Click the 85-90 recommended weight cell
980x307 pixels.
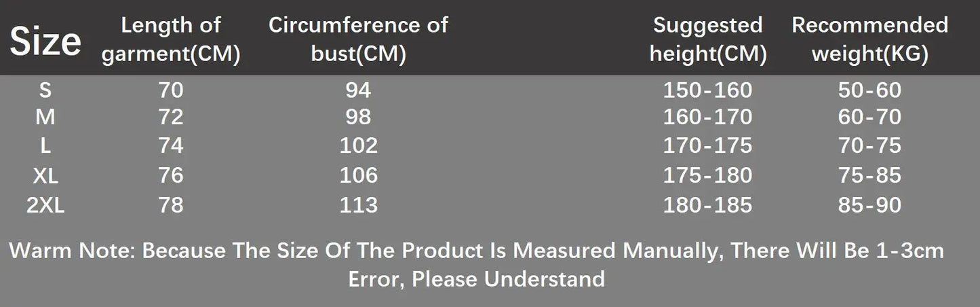(869, 204)
